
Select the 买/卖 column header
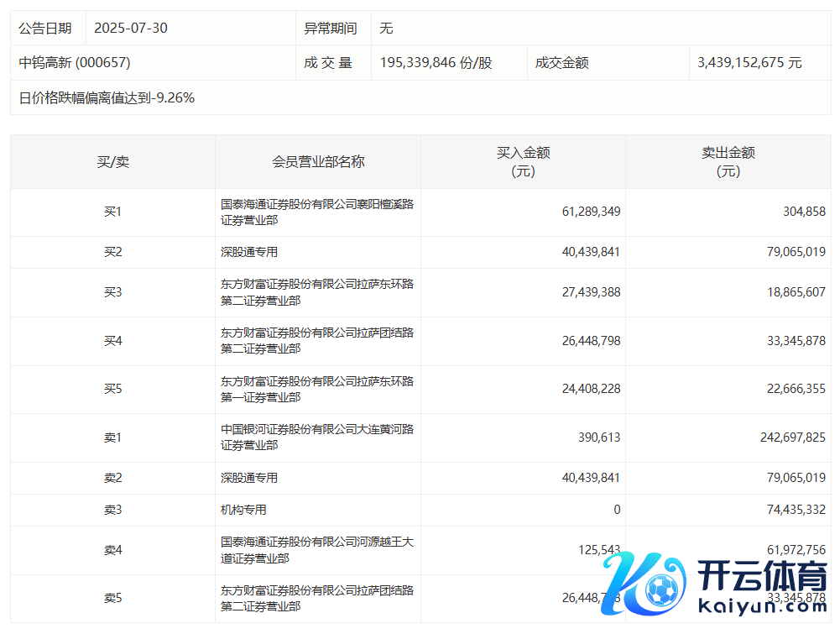112,162
